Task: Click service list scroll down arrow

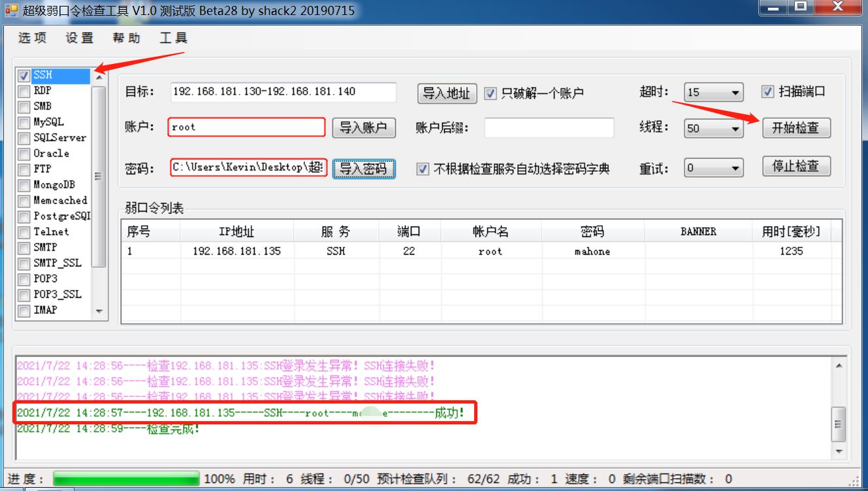Action: (x=99, y=311)
